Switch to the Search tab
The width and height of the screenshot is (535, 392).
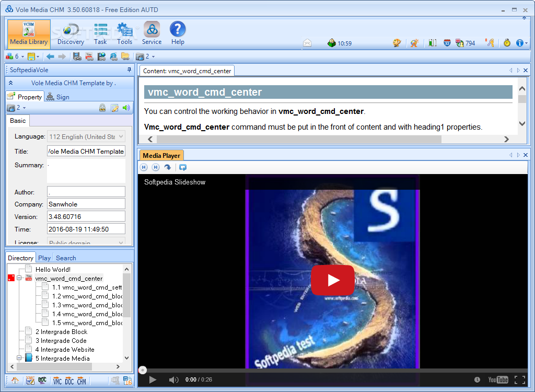(66, 258)
